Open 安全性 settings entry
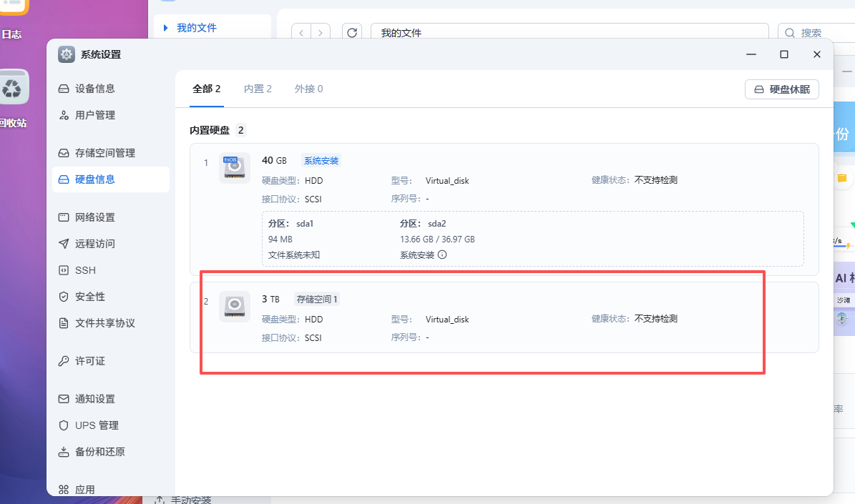855x504 pixels. pyautogui.click(x=111, y=297)
